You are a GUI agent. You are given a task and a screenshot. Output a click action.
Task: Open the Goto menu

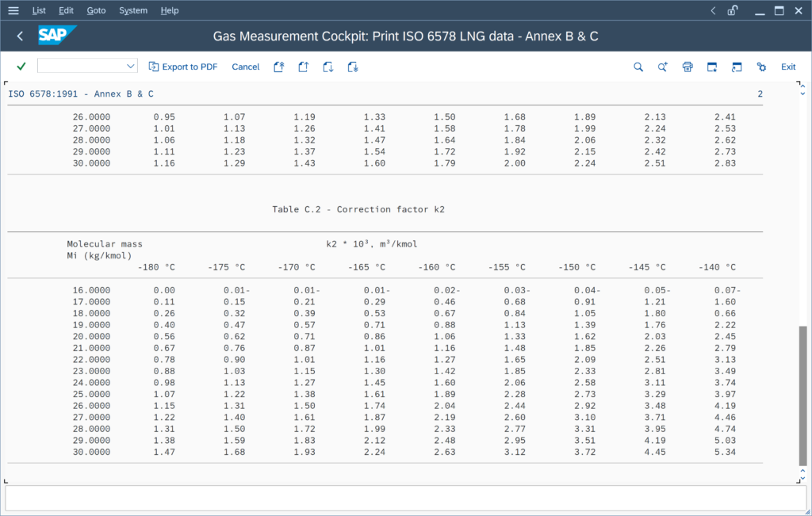click(96, 10)
